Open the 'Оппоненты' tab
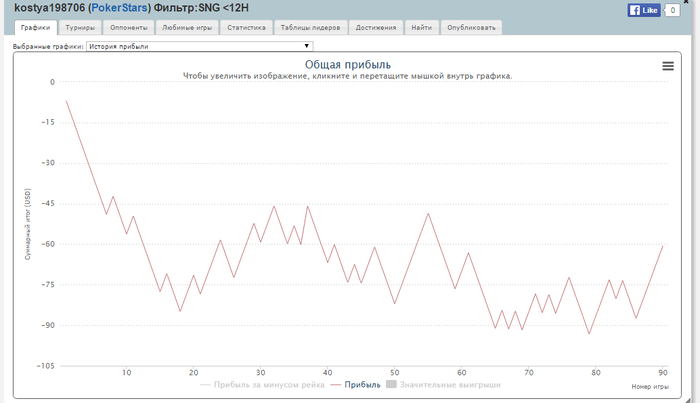 coord(126,28)
